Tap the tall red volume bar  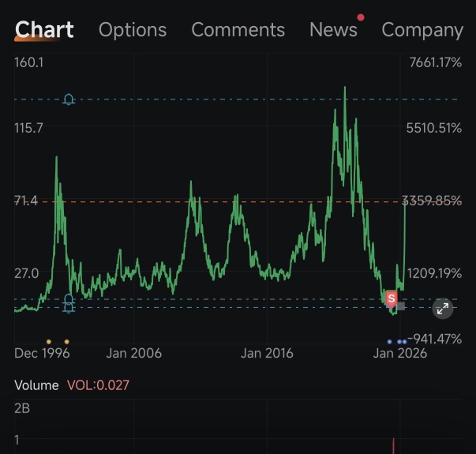tap(394, 446)
